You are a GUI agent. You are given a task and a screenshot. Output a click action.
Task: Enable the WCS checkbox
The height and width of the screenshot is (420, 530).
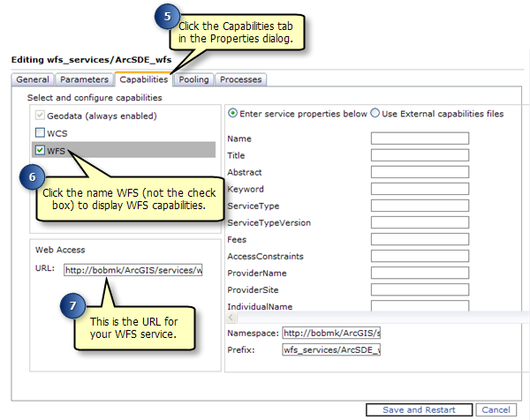(40, 133)
